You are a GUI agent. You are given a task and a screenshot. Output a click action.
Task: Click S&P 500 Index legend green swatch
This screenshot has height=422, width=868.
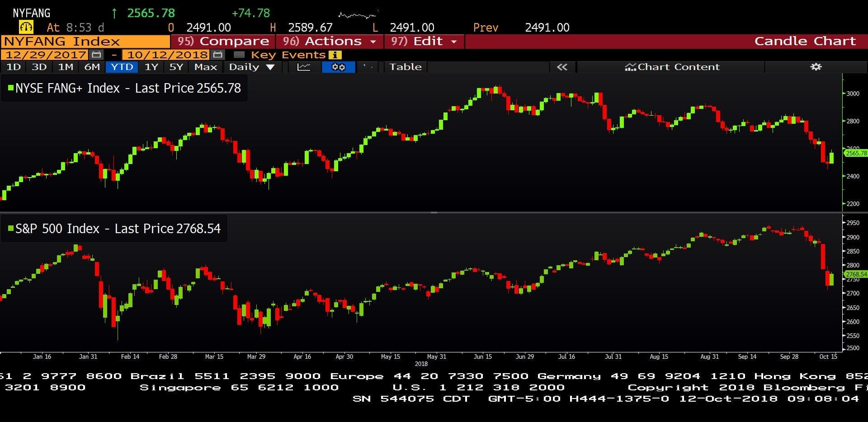[10, 228]
